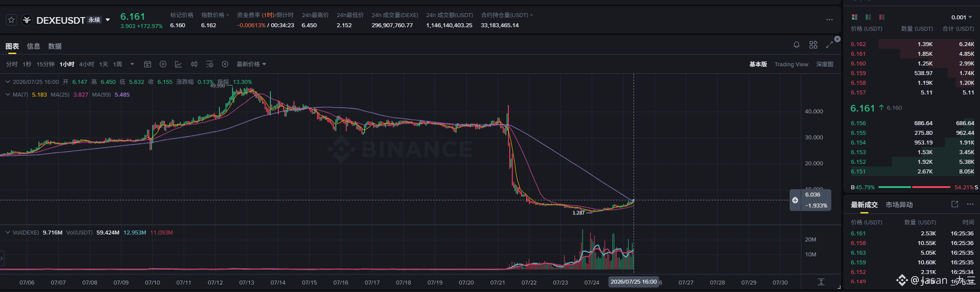Image resolution: width=980 pixels, height=292 pixels.
Task: Close the chart panel with the round X button
Action: click(x=838, y=39)
